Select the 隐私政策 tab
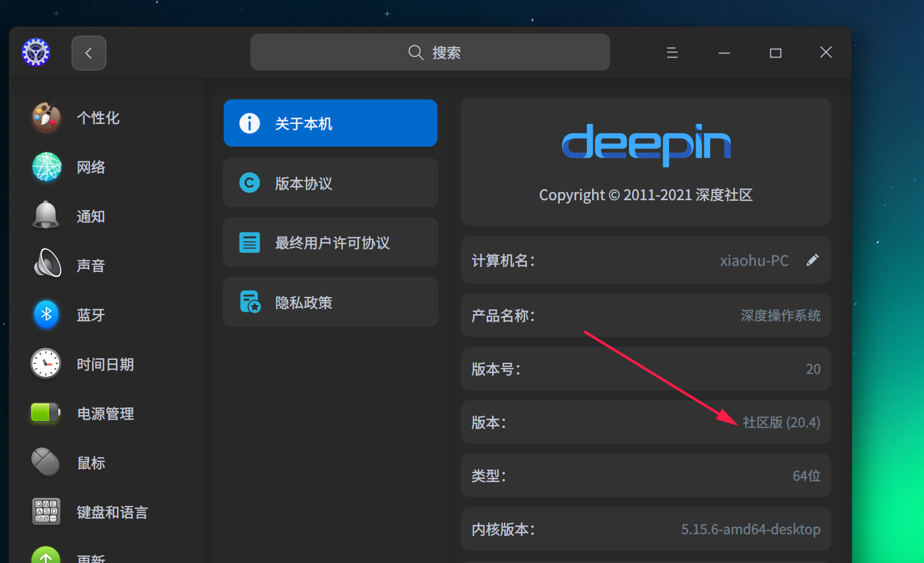The height and width of the screenshot is (563, 924). pyautogui.click(x=330, y=302)
